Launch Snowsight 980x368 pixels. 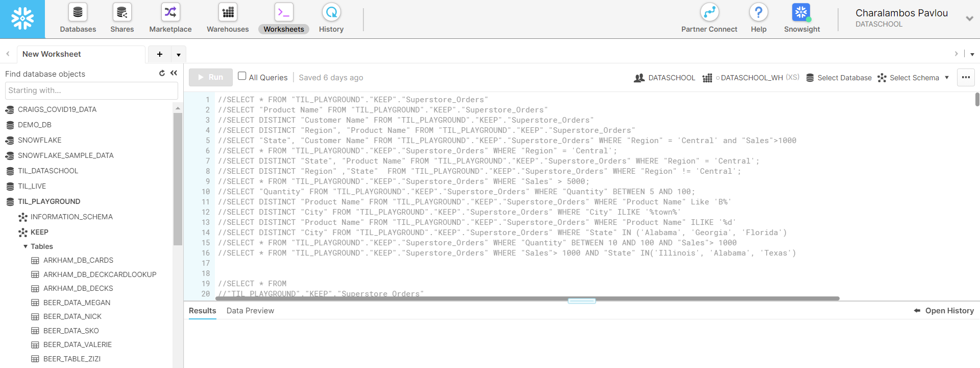coord(802,19)
